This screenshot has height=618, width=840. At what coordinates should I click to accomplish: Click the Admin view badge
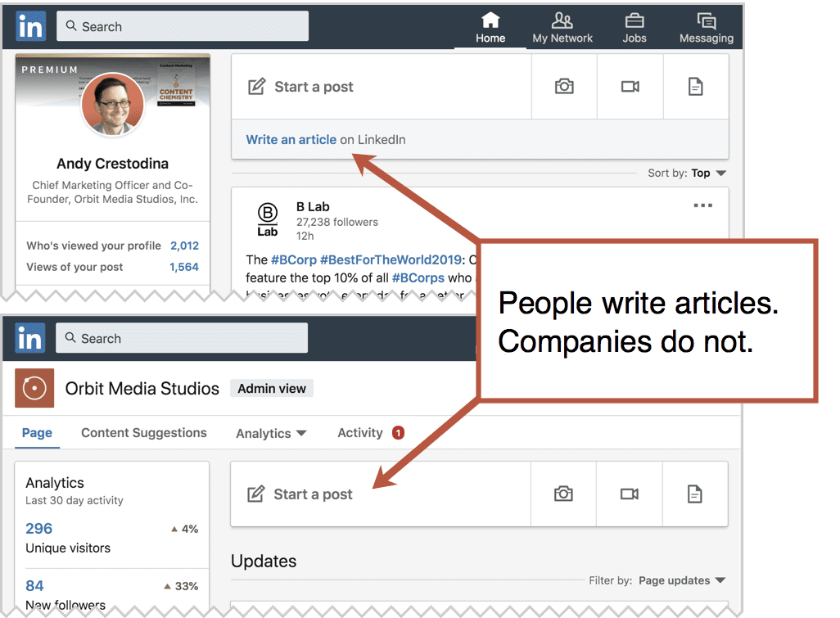[x=272, y=388]
